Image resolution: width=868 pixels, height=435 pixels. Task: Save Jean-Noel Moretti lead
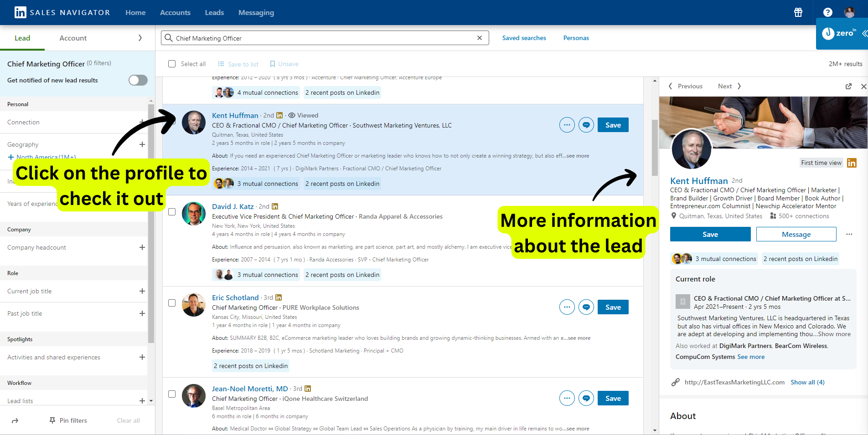pos(613,398)
